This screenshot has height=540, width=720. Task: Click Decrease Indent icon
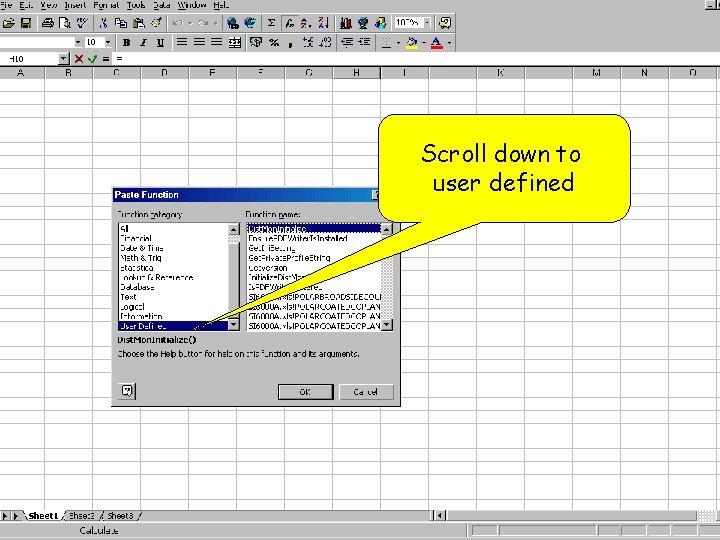(x=347, y=43)
